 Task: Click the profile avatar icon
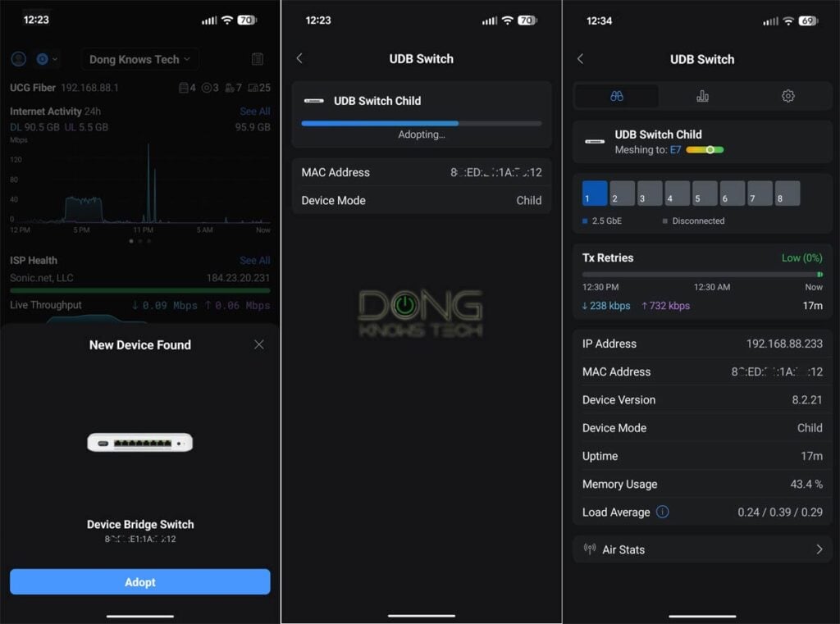click(18, 59)
